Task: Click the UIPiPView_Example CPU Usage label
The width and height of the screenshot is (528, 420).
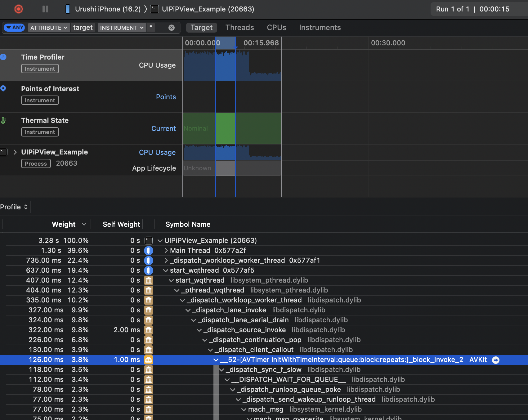Action: (157, 152)
